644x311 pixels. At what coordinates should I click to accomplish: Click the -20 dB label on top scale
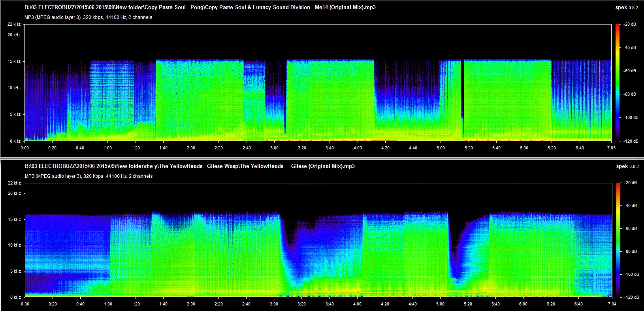(630, 25)
